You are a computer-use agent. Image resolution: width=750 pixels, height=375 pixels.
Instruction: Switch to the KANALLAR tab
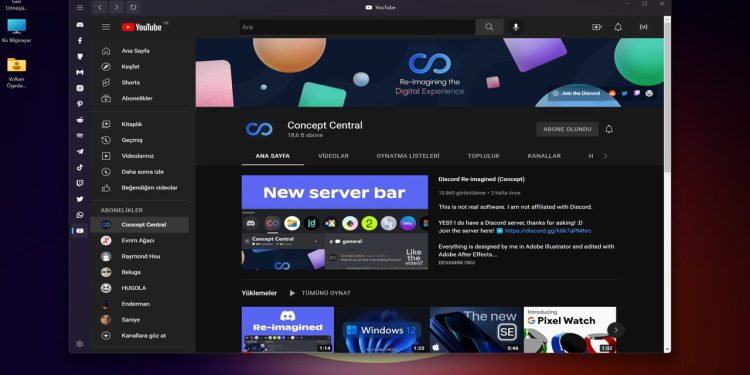[x=544, y=156]
